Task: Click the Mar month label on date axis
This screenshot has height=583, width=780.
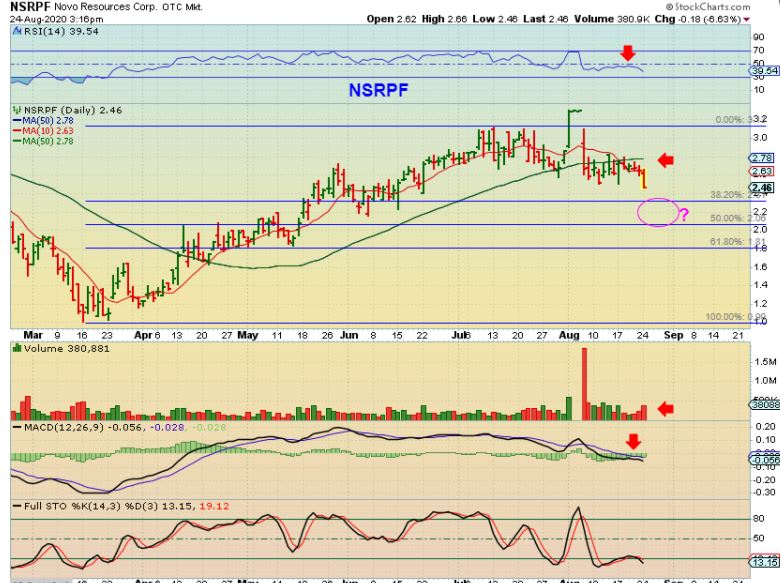Action: [33, 335]
